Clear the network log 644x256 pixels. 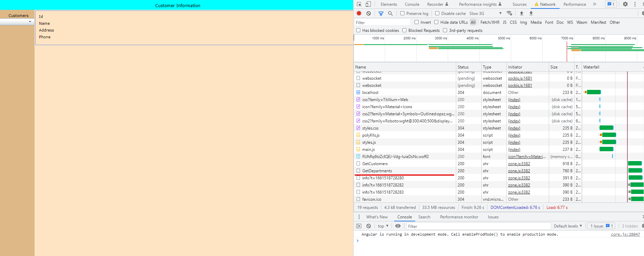click(x=368, y=14)
